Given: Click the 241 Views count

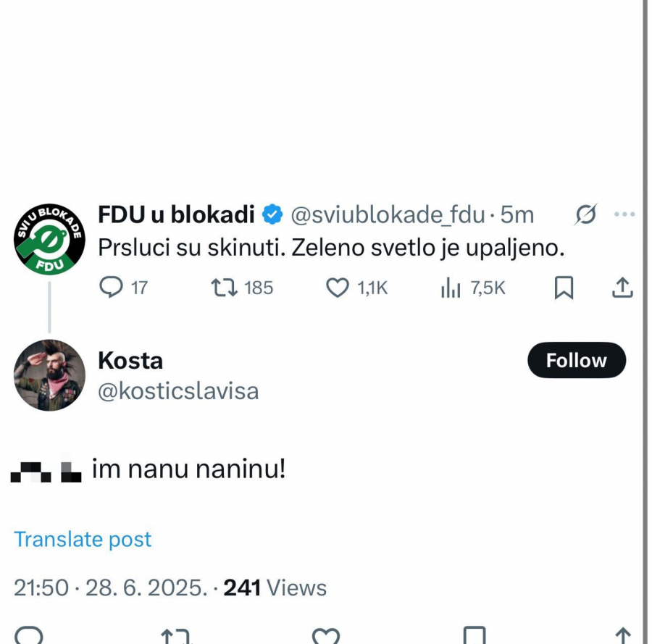Looking at the screenshot, I should [x=275, y=587].
